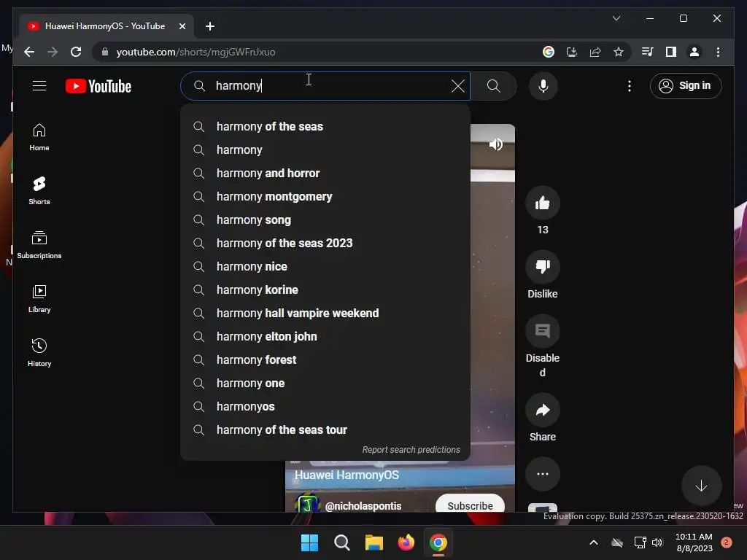
Task: Open Shorts in the sidebar
Action: point(39,191)
